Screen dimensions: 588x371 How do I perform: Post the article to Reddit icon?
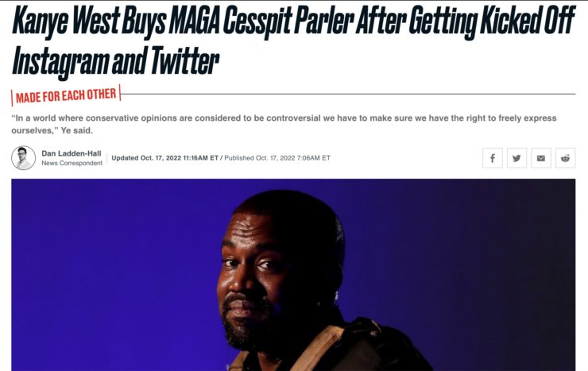click(x=566, y=158)
